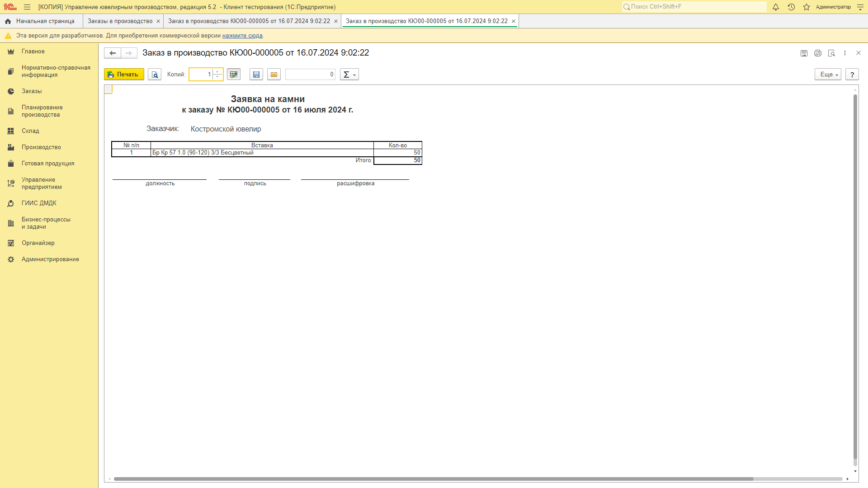Open the Склад section
Viewport: 868px width, 488px height.
[x=49, y=131]
